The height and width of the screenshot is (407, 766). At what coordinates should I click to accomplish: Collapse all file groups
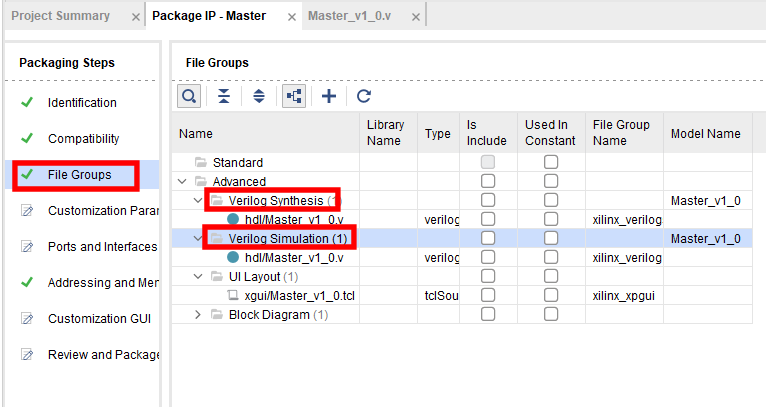224,96
